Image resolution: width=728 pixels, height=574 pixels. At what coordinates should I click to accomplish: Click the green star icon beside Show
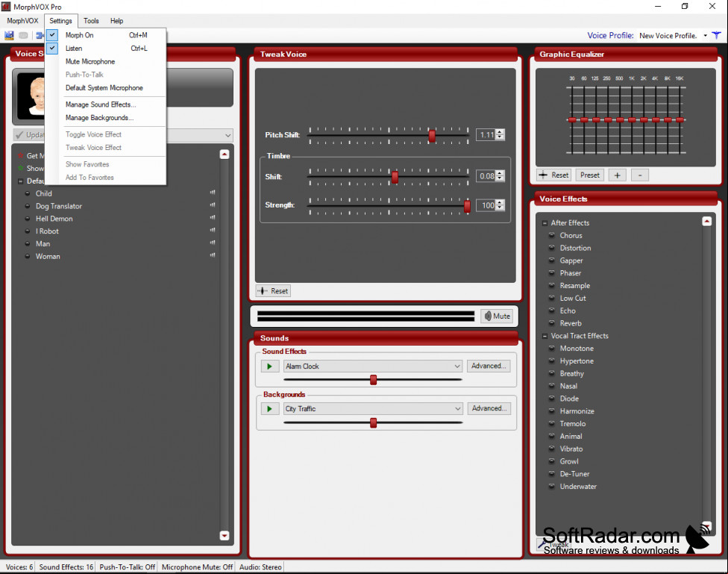(x=20, y=168)
